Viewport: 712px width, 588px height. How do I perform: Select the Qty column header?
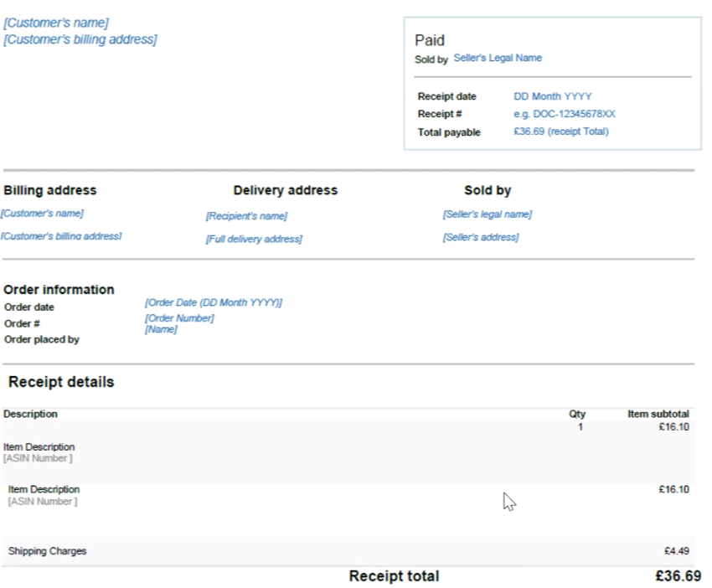[x=577, y=414]
